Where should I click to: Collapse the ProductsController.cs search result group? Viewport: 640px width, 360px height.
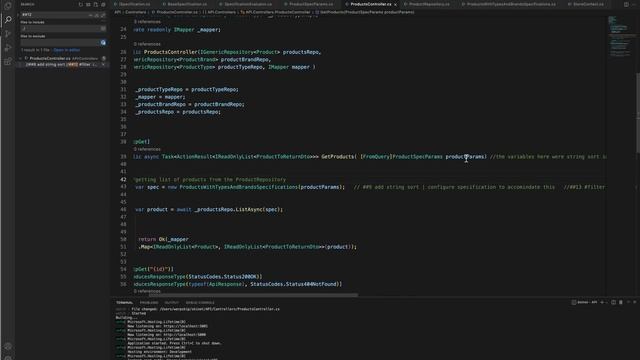pos(20,58)
